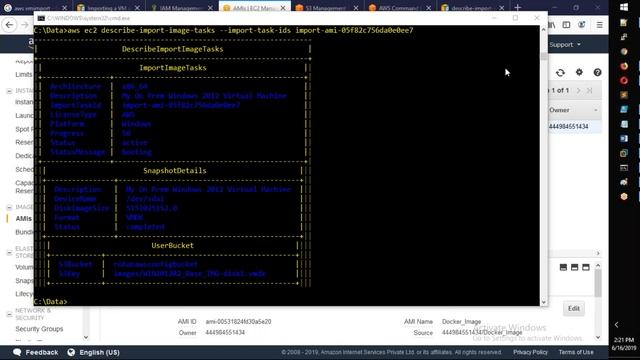Screen dimensions: 640x360
Task: Open the Support dropdown in AWS header
Action: [565, 44]
